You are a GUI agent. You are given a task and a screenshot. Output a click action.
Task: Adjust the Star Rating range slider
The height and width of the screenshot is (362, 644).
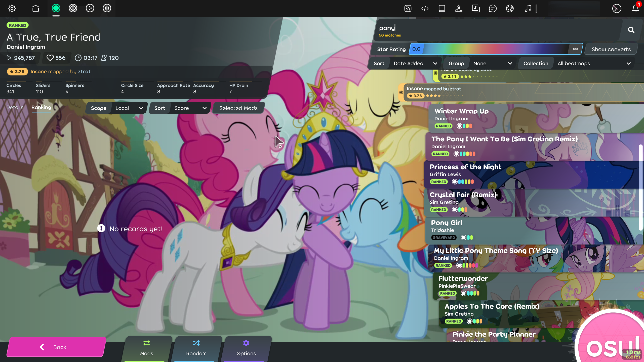(496, 49)
